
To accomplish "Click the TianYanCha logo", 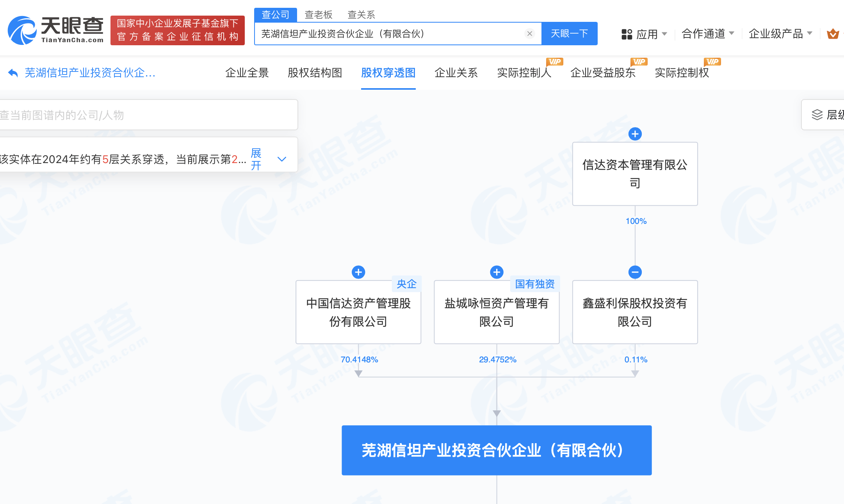I will (55, 30).
